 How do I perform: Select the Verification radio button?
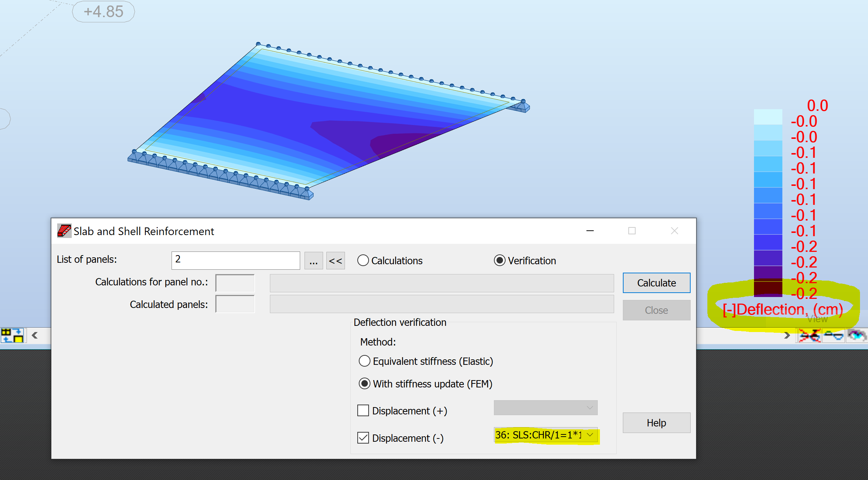pos(499,260)
